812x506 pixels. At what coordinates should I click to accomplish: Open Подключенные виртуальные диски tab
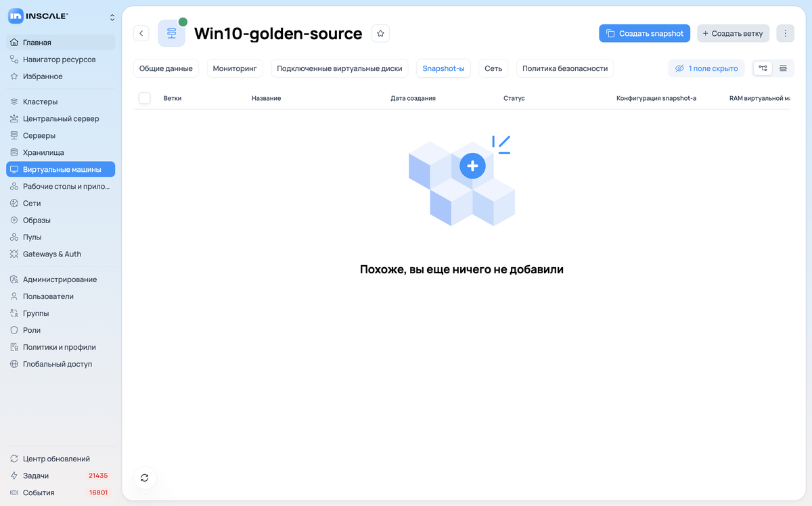(x=340, y=68)
